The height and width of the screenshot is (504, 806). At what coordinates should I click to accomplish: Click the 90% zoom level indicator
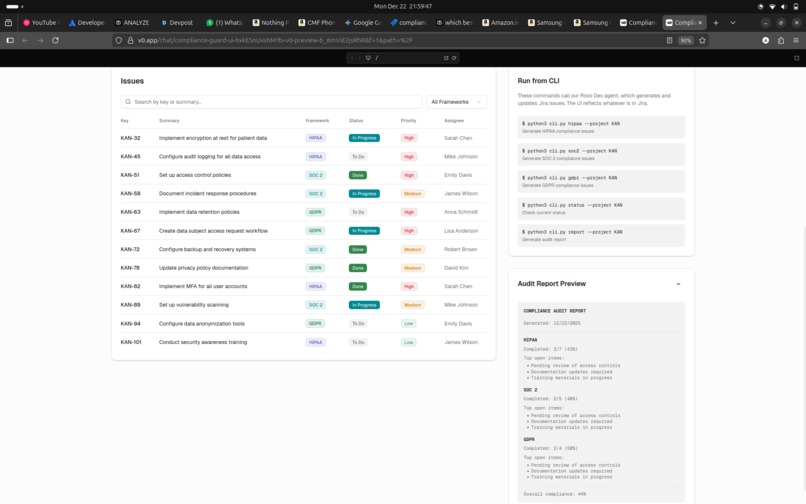[685, 40]
